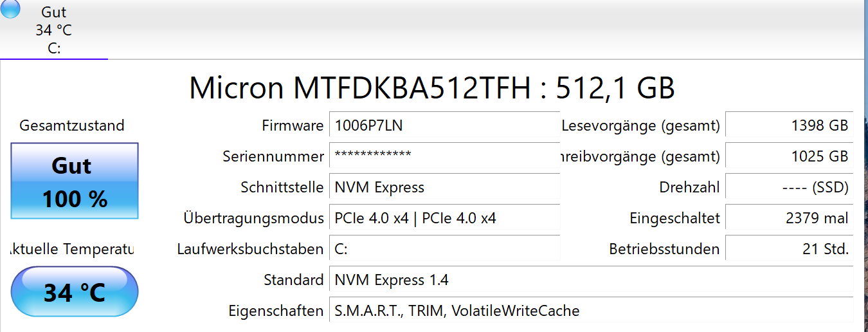
Task: Click the 34 °C temperature indicator button
Action: [x=75, y=292]
